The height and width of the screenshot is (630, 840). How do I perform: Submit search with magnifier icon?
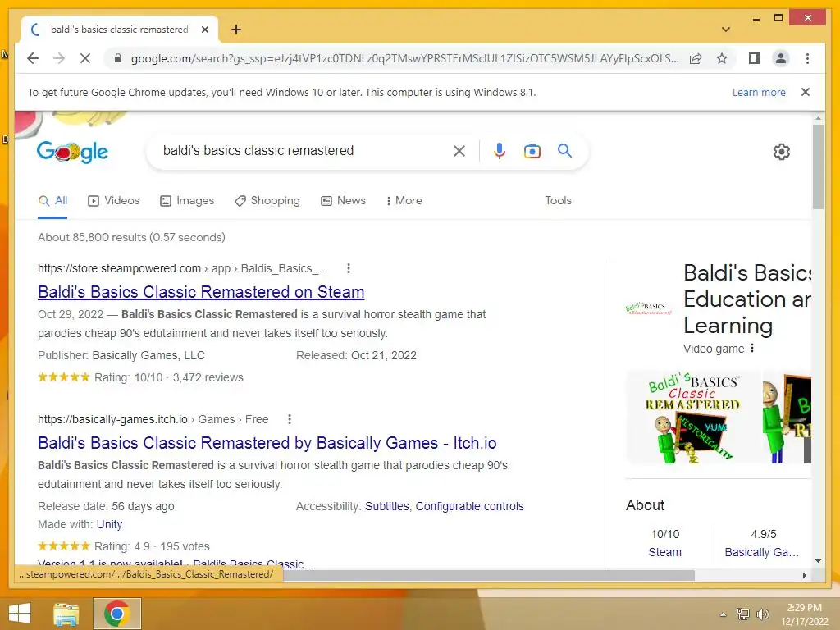(564, 151)
